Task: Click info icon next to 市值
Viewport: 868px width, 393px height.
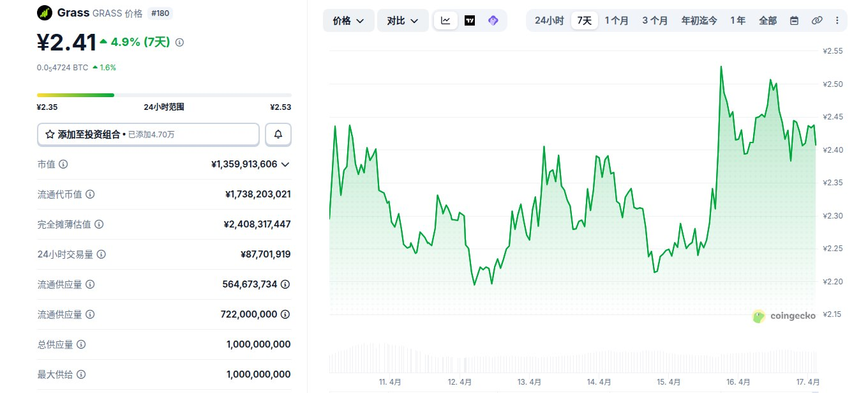Action: [63, 164]
